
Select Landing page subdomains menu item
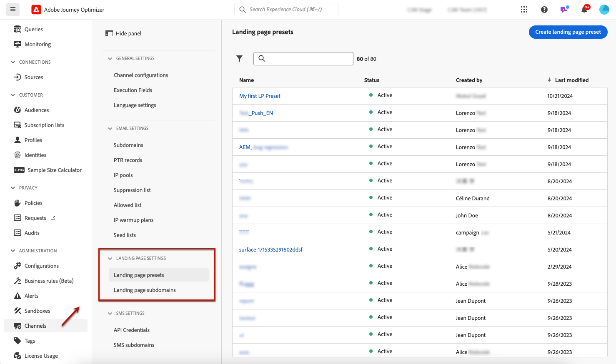(145, 290)
